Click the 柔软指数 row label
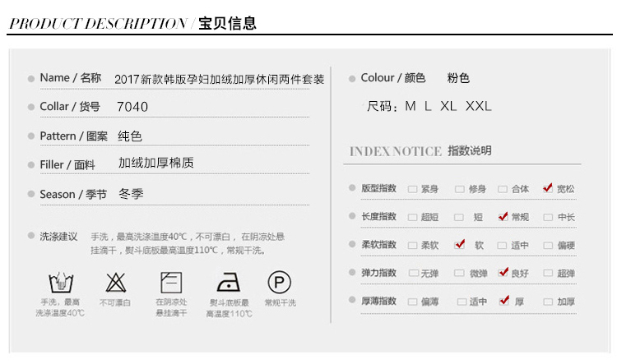This screenshot has height=364, width=617. (x=378, y=245)
